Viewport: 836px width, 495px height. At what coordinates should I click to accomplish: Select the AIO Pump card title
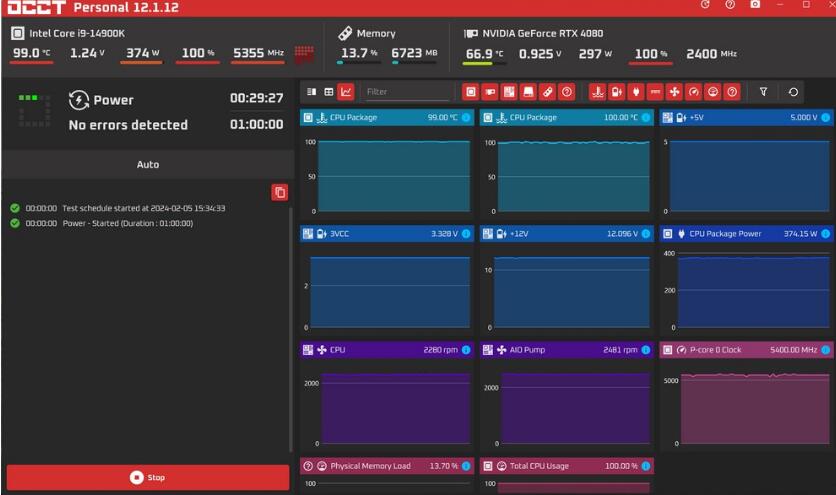tap(527, 350)
